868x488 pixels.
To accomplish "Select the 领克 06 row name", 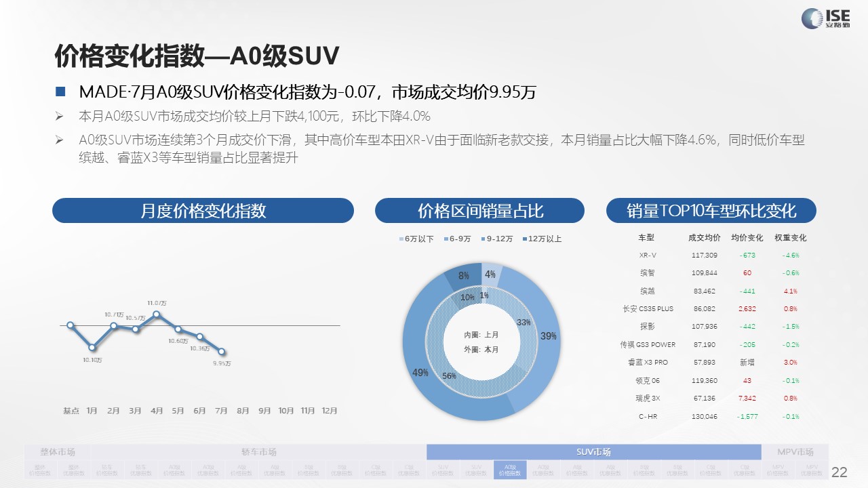I will tap(648, 381).
